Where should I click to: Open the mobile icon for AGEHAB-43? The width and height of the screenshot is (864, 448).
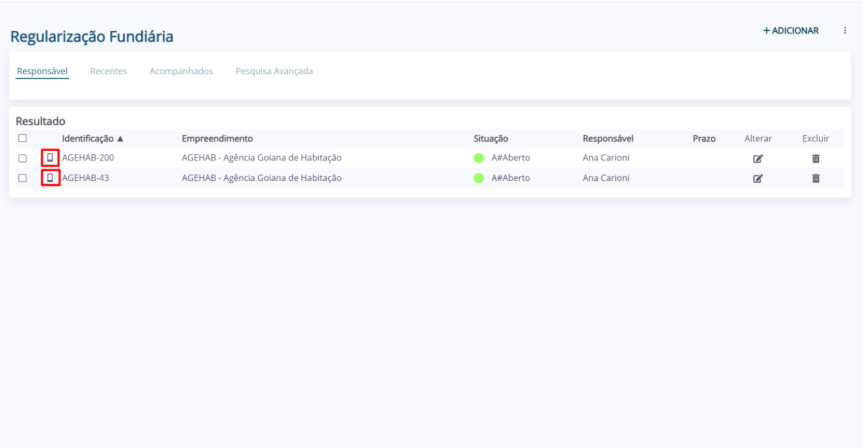click(50, 178)
